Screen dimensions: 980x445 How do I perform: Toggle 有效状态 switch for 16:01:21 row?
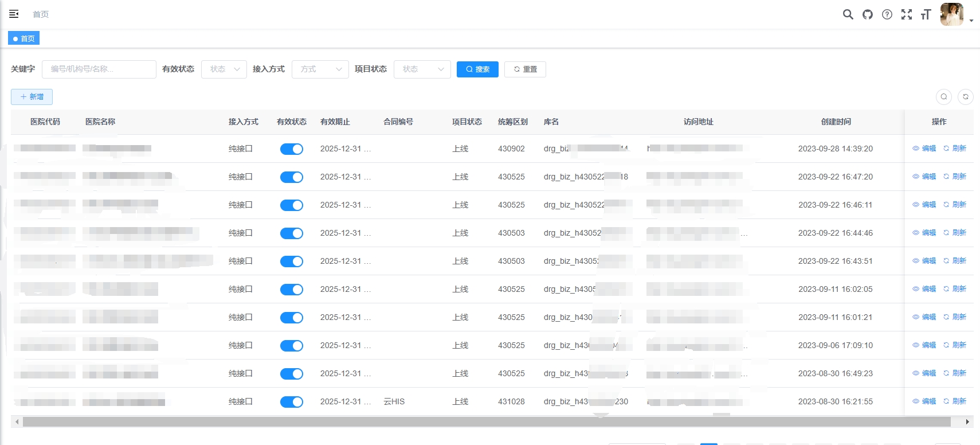pos(292,318)
